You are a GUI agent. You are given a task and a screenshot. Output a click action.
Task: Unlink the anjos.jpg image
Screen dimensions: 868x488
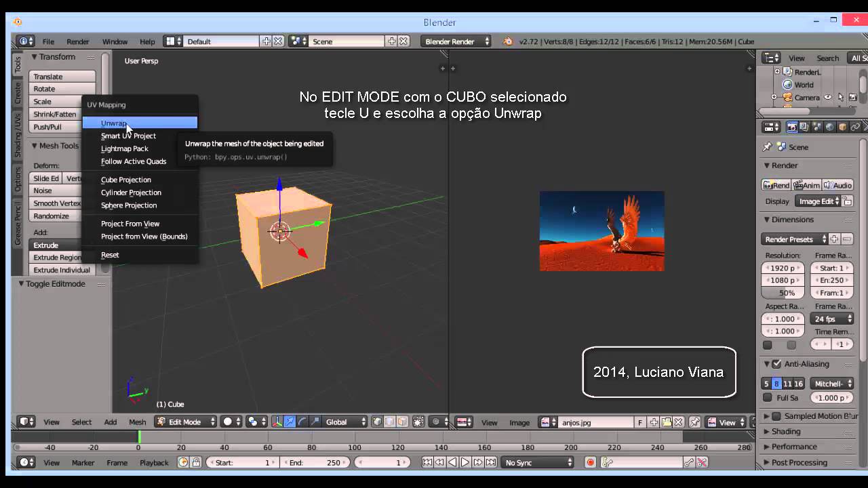[x=679, y=422]
